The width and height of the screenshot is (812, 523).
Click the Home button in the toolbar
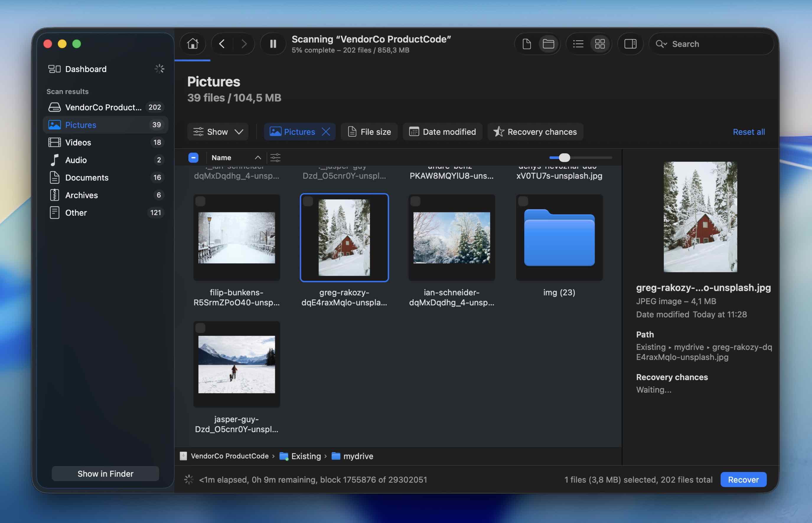pos(193,43)
